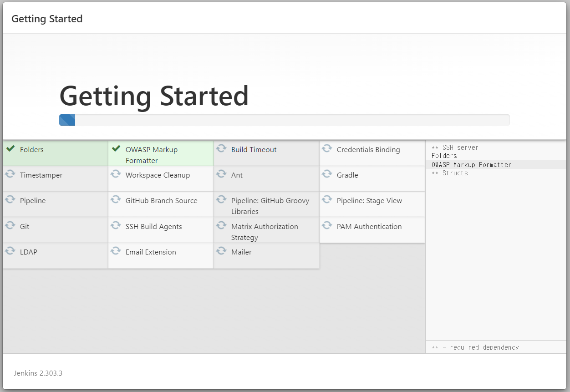570x392 pixels.
Task: Click '** SSH server' in the install log
Action: coord(455,148)
